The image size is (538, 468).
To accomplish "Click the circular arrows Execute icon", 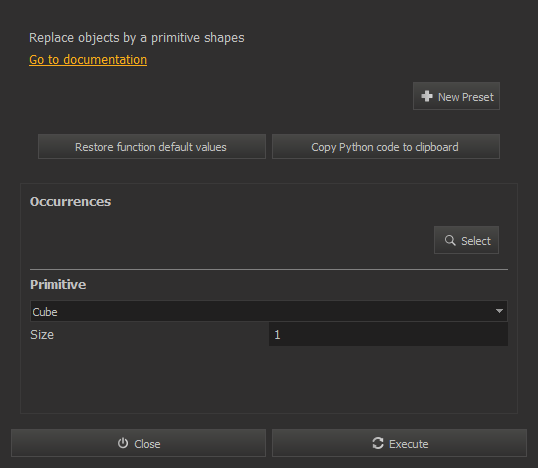I will (378, 443).
